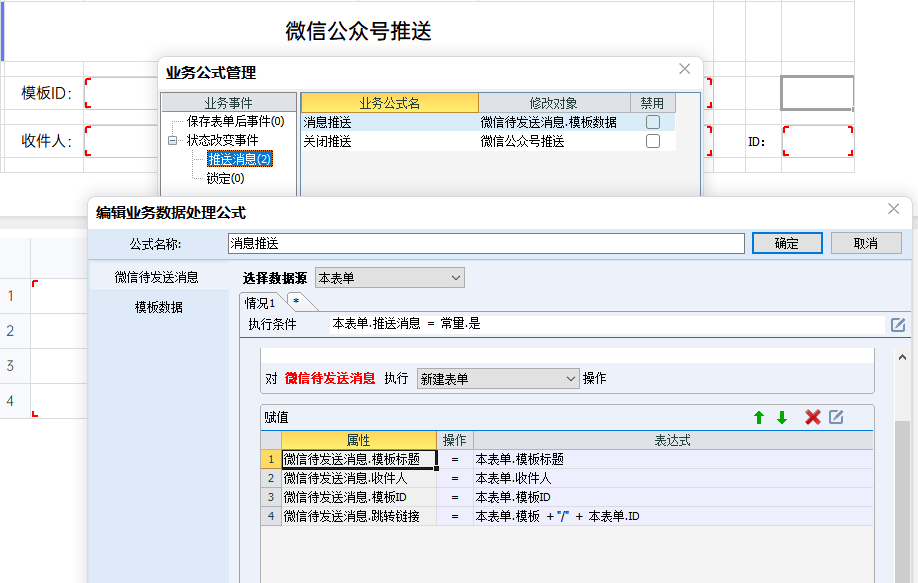The height and width of the screenshot is (583, 918).
Task: Click the 取消 button
Action: (866, 243)
